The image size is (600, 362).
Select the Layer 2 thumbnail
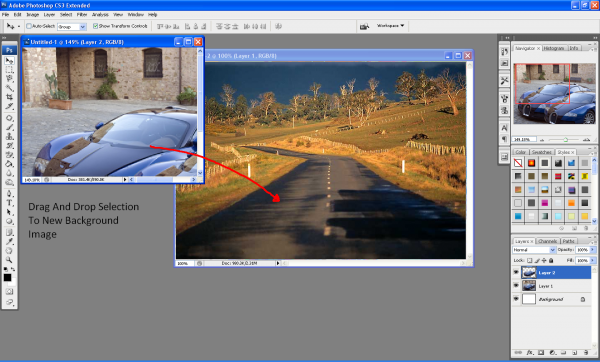(529, 272)
